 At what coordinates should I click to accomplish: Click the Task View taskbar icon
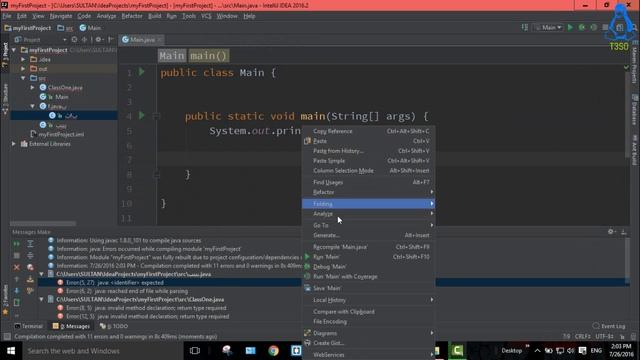195,351
